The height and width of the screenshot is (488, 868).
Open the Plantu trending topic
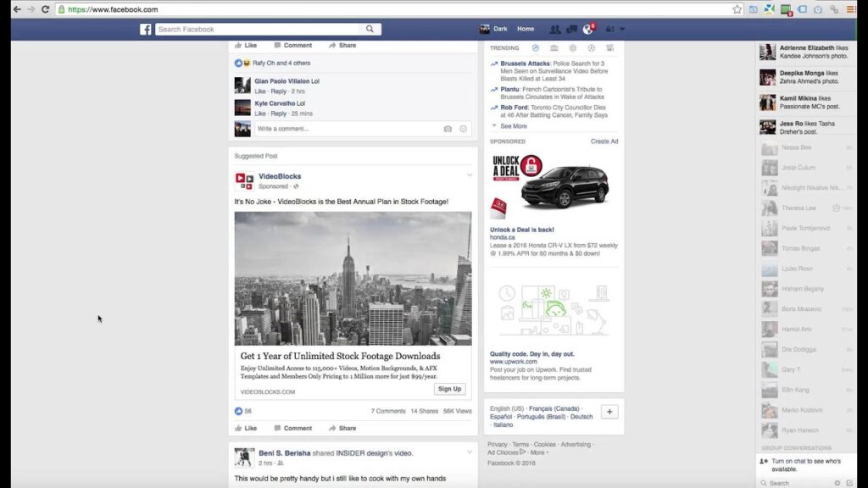[509, 89]
